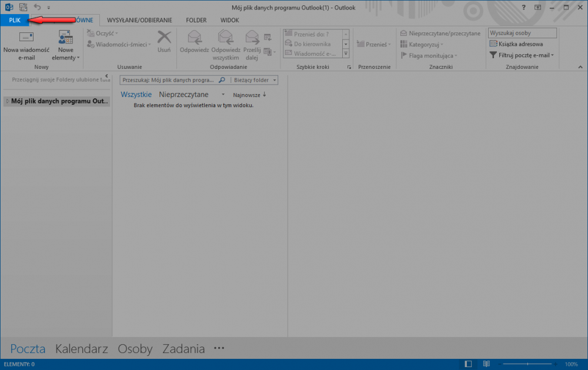Open Customize Quick Access Toolbar dropdown
The height and width of the screenshot is (370, 588).
(49, 8)
